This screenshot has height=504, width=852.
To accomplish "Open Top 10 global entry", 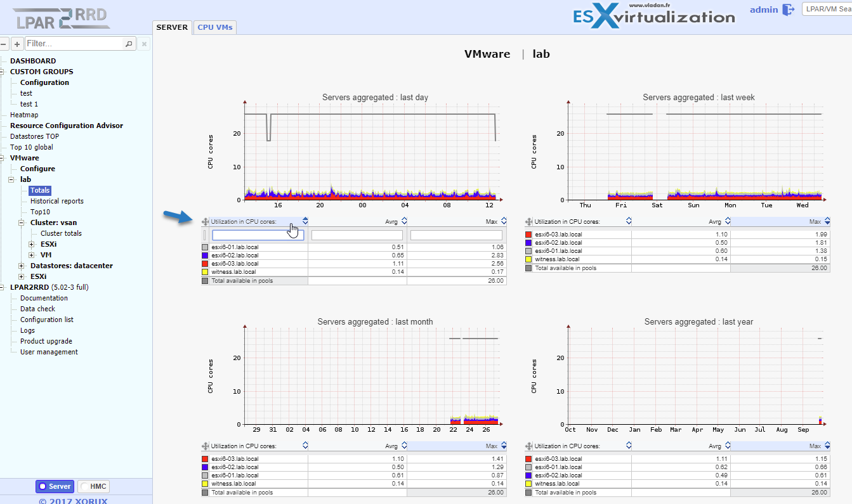I will 32,147.
